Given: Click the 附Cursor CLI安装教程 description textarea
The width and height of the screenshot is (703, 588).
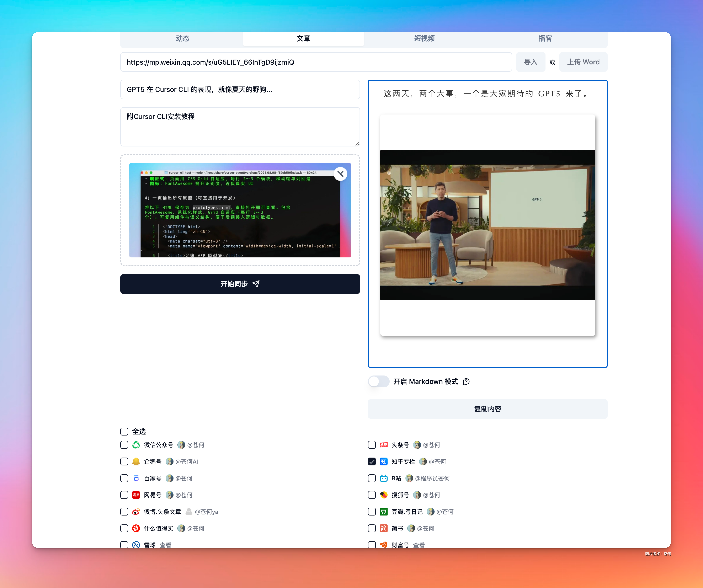Looking at the screenshot, I should [240, 127].
